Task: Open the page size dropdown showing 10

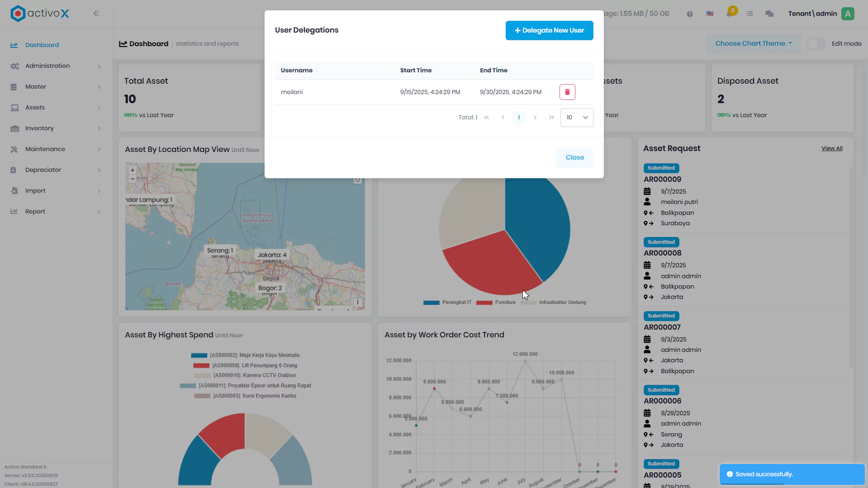Action: coord(577,118)
